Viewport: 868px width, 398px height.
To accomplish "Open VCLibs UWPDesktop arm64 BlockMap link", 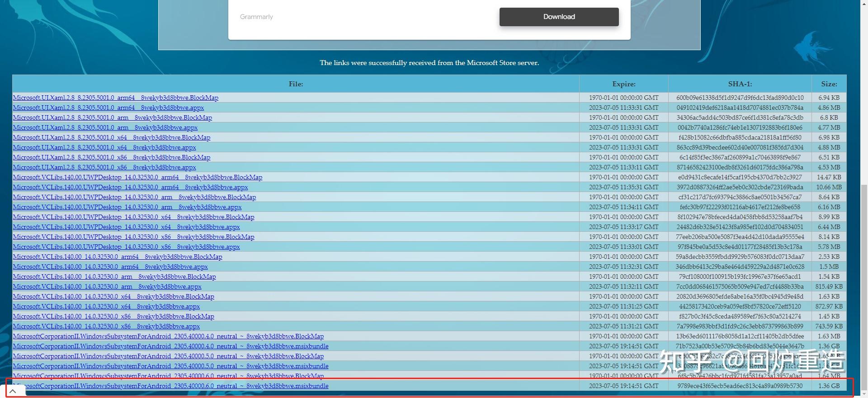I will coord(137,177).
